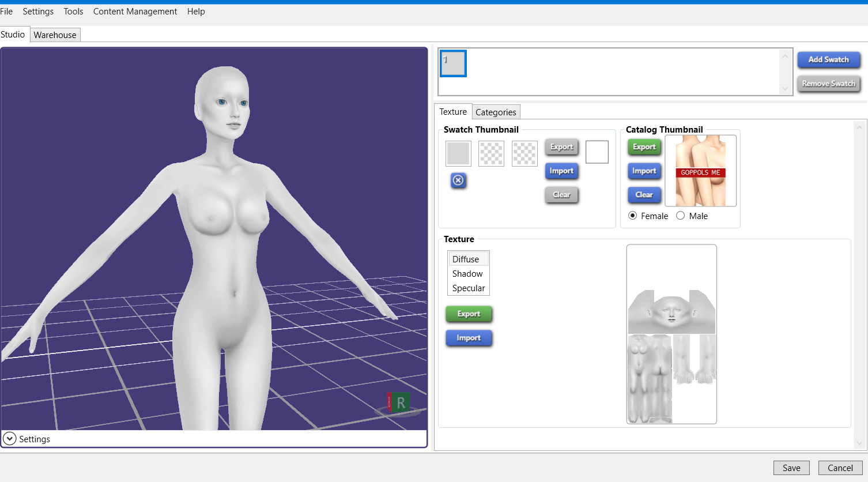Click the Save button

791,468
